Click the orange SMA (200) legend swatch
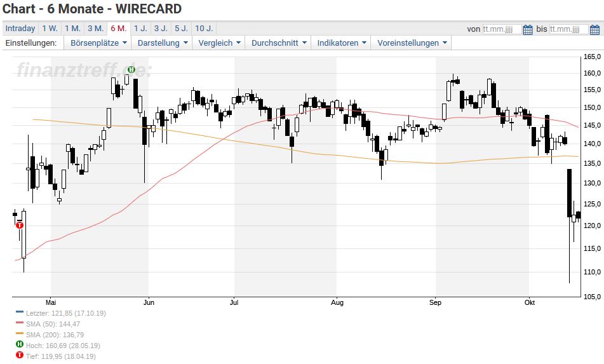Image resolution: width=604 pixels, height=364 pixels. point(20,334)
